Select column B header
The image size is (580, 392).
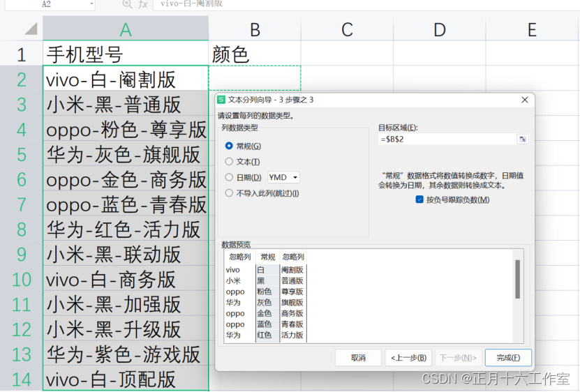(x=255, y=29)
